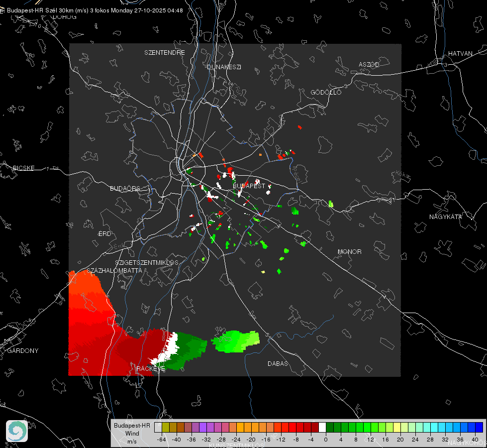Click the olive-yellow swatch above -64

pyautogui.click(x=166, y=427)
